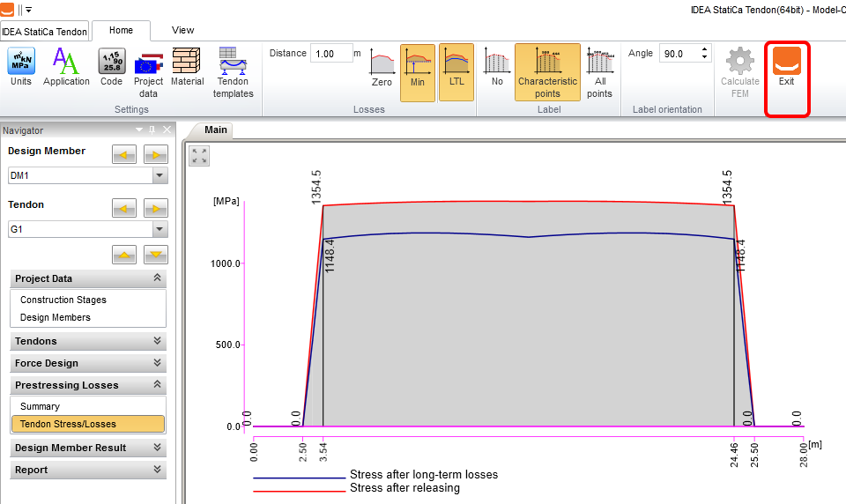Open the Units settings icon
The height and width of the screenshot is (504, 846).
click(x=21, y=67)
